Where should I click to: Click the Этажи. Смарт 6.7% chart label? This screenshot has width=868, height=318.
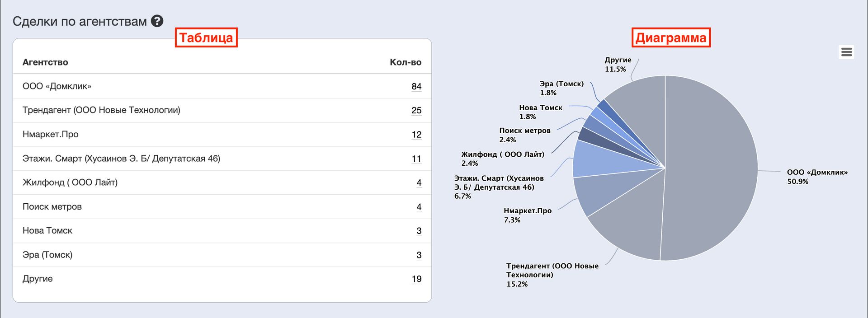pos(499,187)
